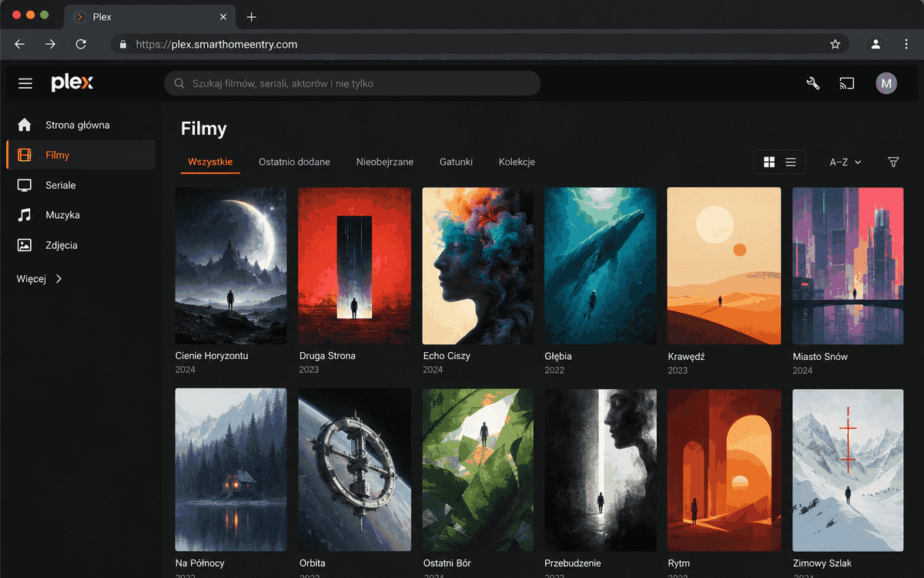Open a new browser tab
The width and height of the screenshot is (924, 578).
pyautogui.click(x=251, y=17)
